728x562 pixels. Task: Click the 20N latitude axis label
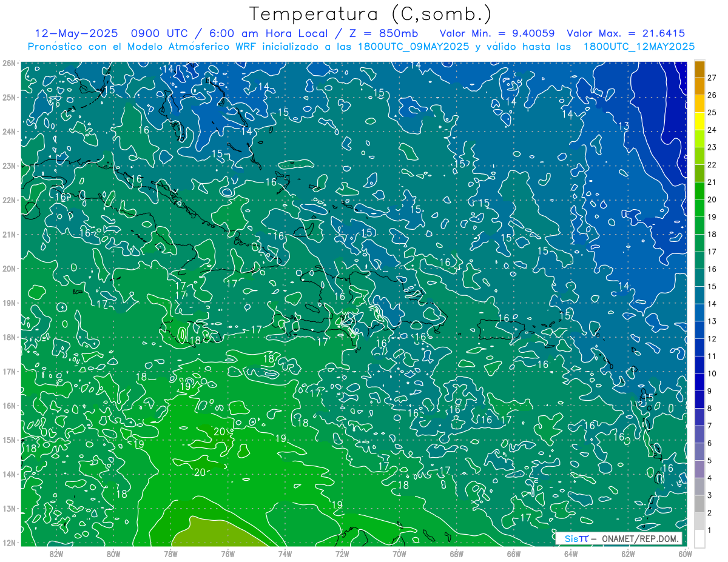pyautogui.click(x=8, y=269)
